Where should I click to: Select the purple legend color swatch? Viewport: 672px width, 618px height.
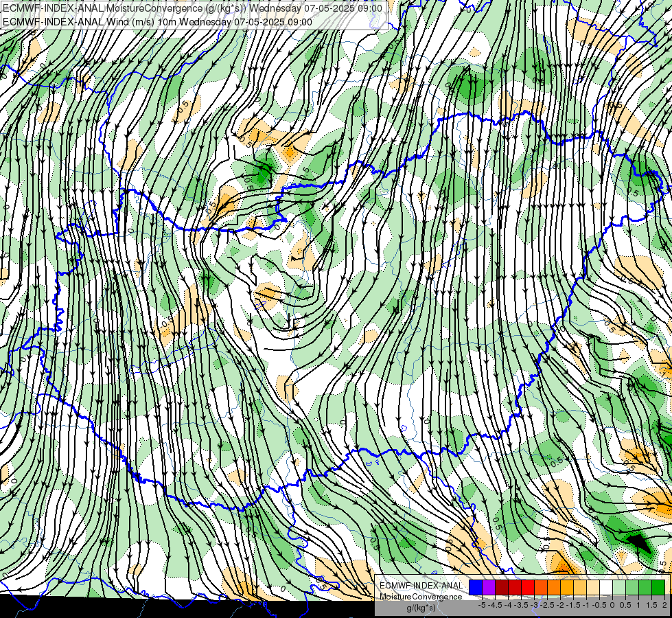[489, 587]
